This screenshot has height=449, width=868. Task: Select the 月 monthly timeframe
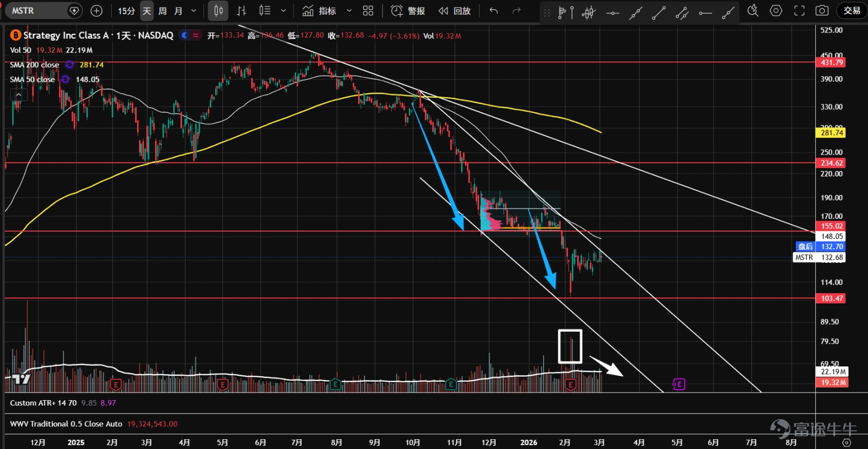click(178, 11)
